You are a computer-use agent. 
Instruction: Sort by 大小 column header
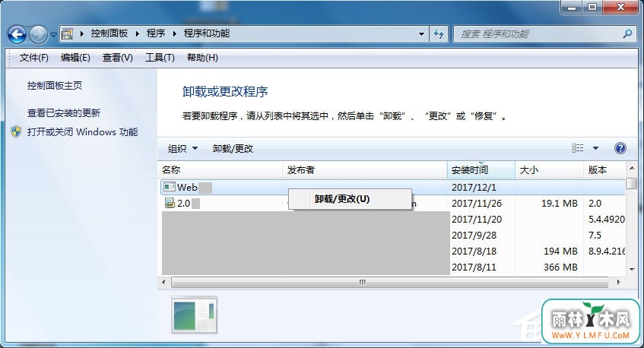549,170
